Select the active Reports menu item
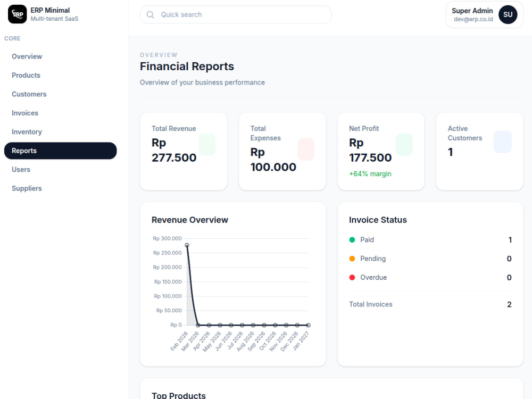 pyautogui.click(x=61, y=151)
